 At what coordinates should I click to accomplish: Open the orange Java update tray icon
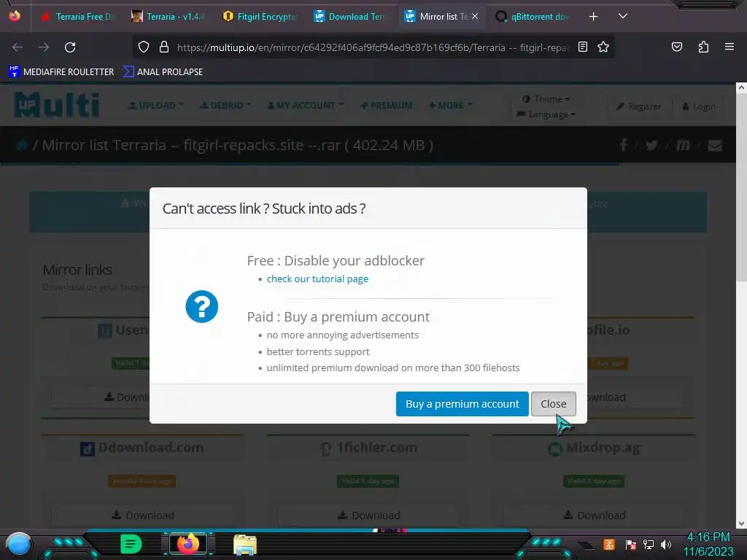608,544
